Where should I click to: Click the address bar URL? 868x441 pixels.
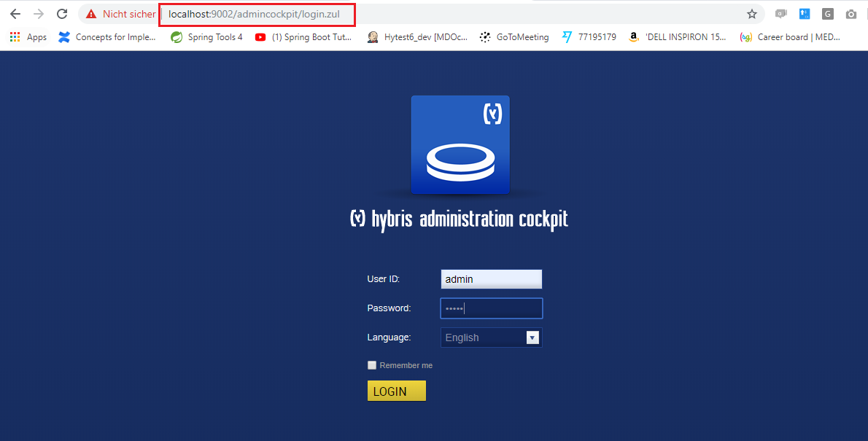pos(255,14)
